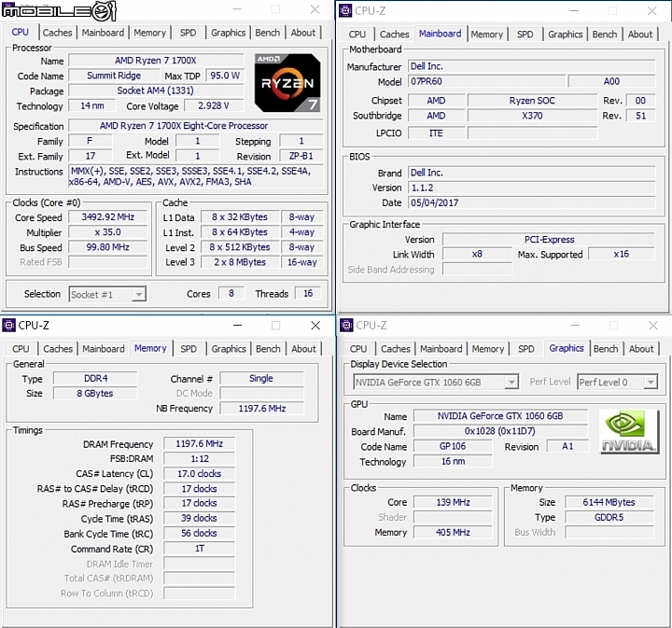Click CPU-Z app icon in Graphics window title
Image resolution: width=672 pixels, height=628 pixels.
point(346,325)
